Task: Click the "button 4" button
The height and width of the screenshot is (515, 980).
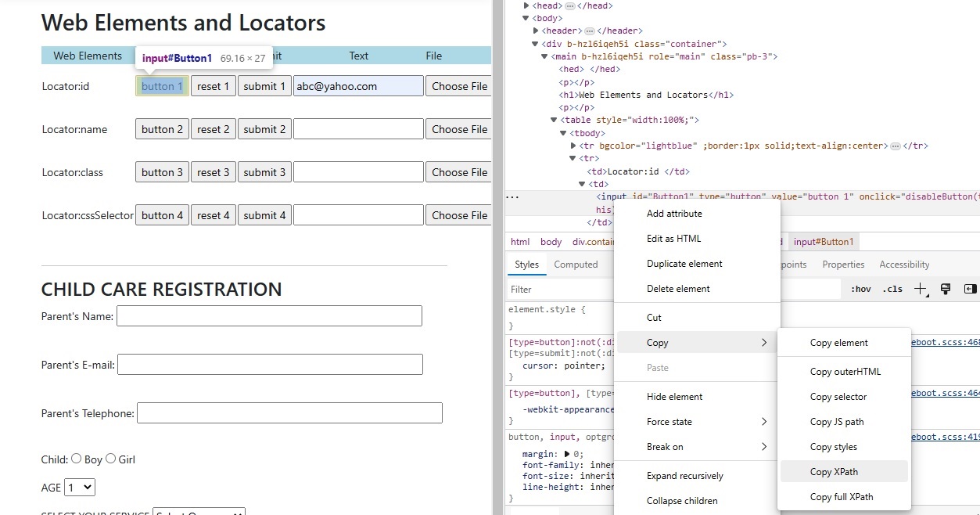Action: [x=162, y=215]
